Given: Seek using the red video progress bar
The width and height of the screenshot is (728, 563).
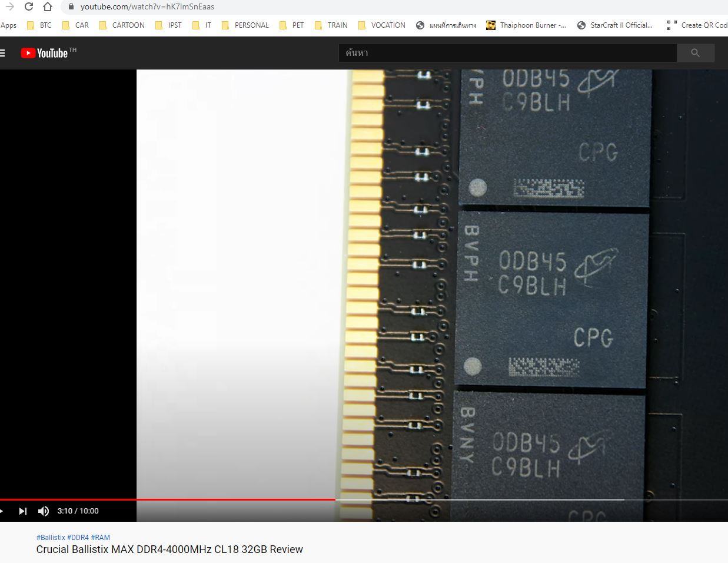Looking at the screenshot, I should coord(168,499).
